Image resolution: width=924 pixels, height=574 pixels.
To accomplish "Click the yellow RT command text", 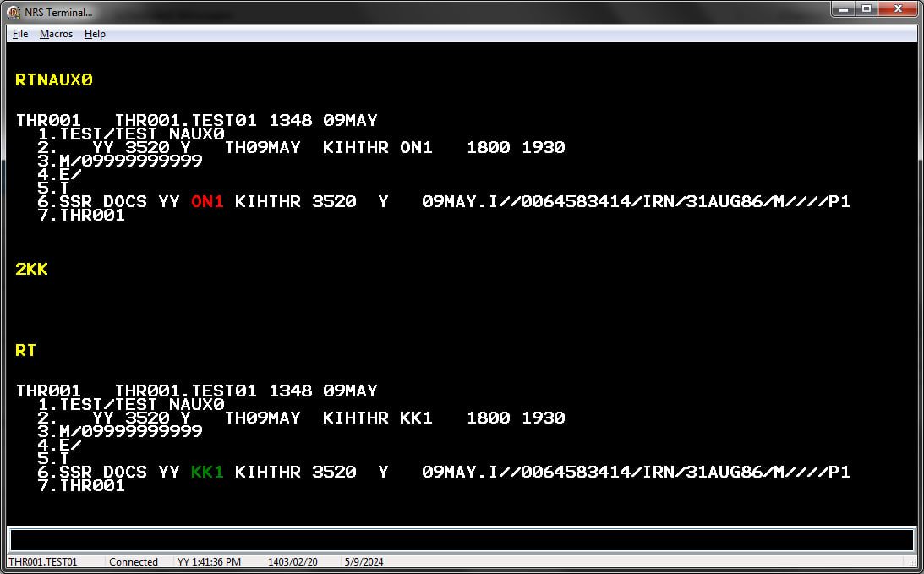I will [26, 350].
